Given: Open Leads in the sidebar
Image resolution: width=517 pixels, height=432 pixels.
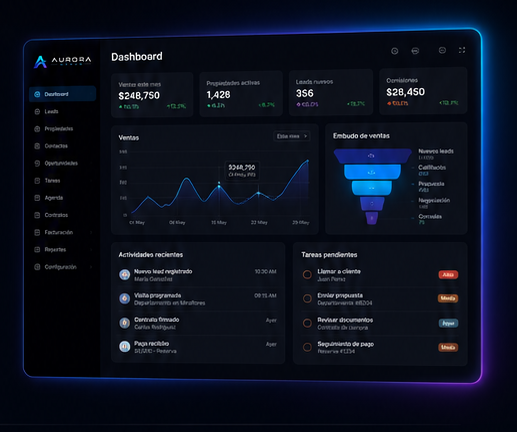Looking at the screenshot, I should (51, 111).
